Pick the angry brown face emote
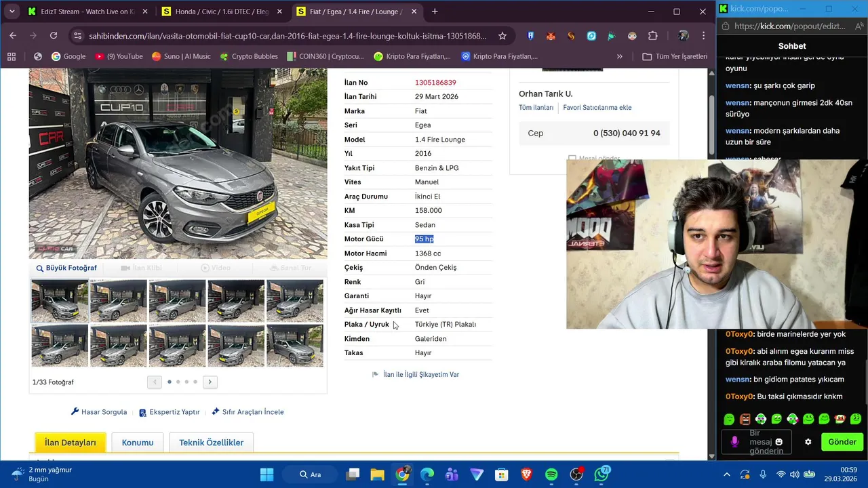The width and height of the screenshot is (868, 488). (745, 419)
